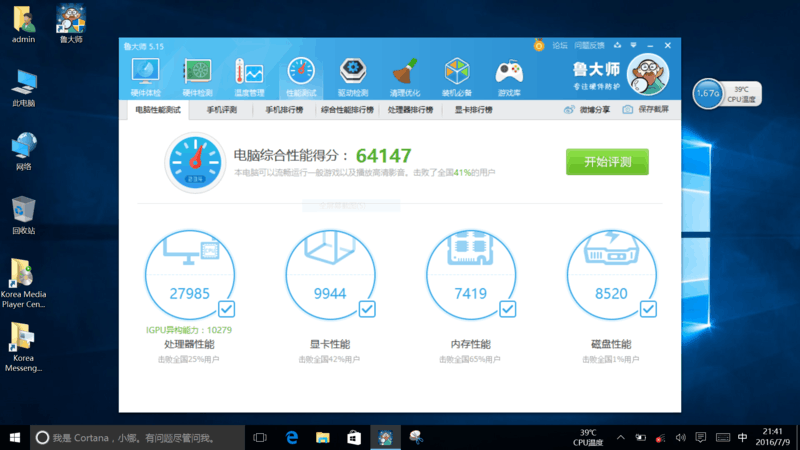Image resolution: width=800 pixels, height=450 pixels.
Task: Switch to 手机评测 tab
Action: (x=221, y=110)
